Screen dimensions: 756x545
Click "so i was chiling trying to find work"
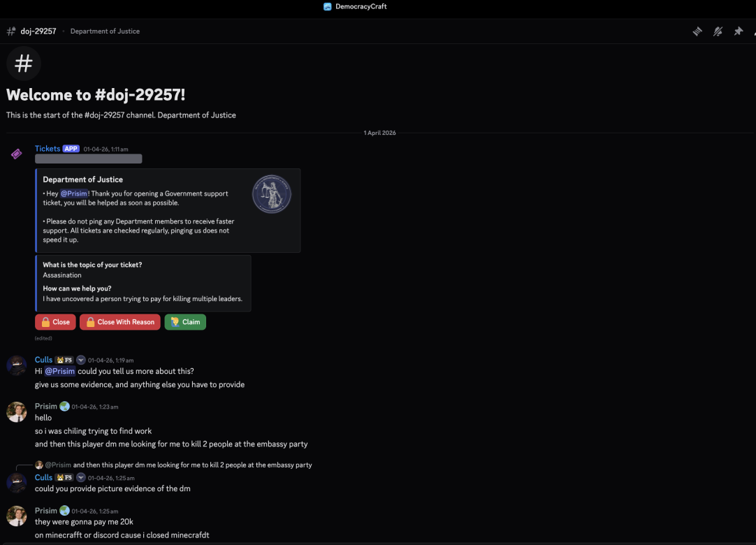(x=93, y=431)
